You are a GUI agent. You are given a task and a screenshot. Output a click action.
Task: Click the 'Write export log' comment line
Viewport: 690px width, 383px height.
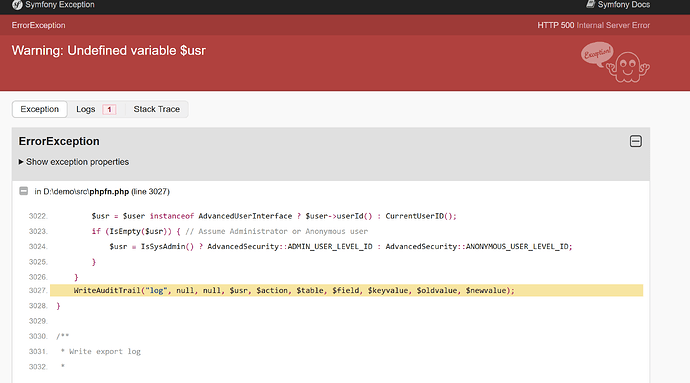(101, 351)
